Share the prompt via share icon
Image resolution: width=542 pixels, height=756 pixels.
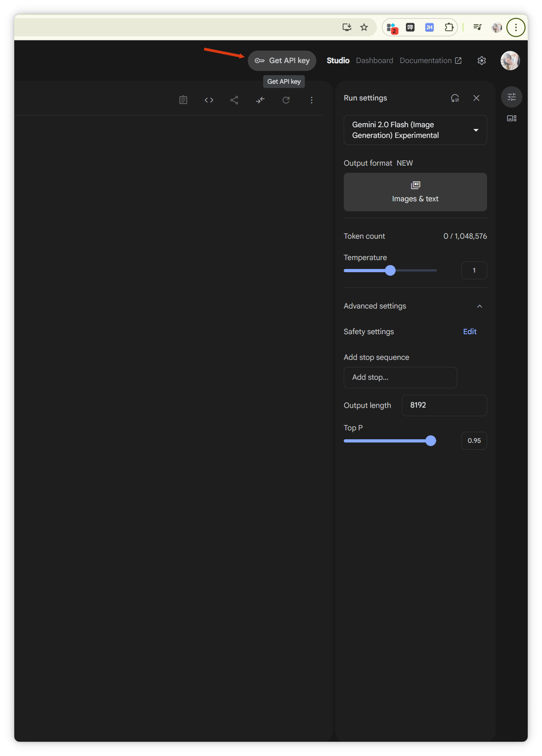[234, 100]
